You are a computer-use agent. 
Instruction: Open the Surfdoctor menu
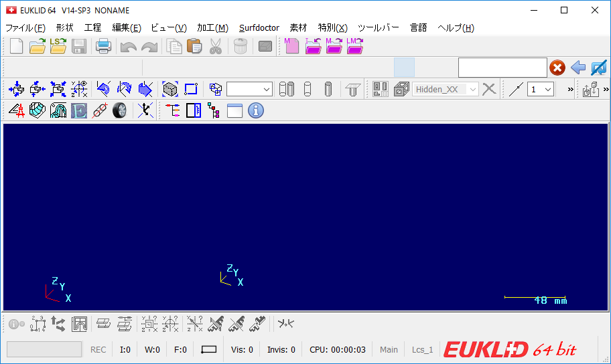(259, 27)
